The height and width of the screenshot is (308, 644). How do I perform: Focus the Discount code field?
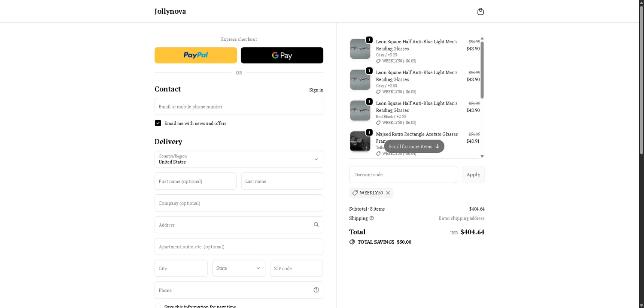coord(403,175)
